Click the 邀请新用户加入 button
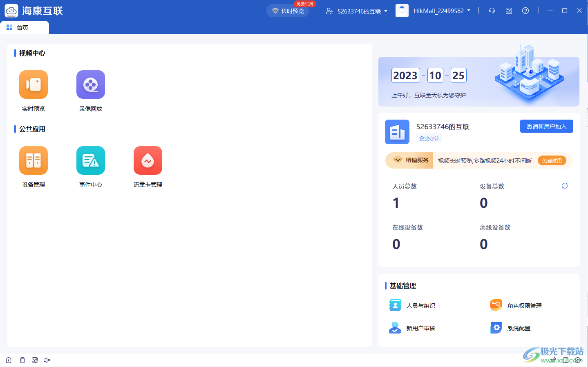The image size is (588, 367). pos(546,126)
